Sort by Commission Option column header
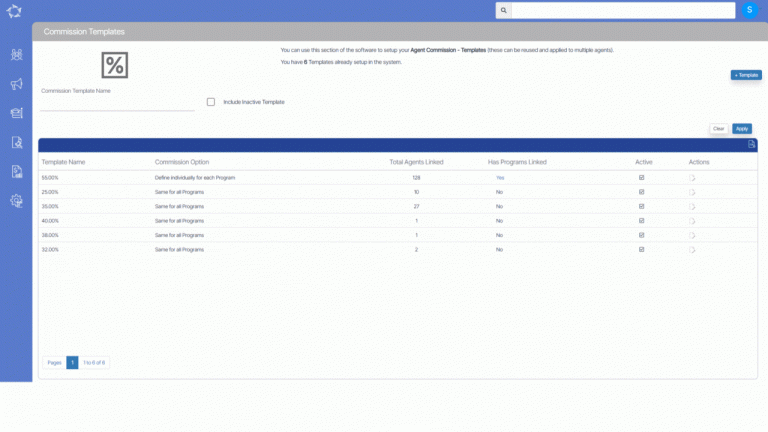Image resolution: width=768 pixels, height=432 pixels. click(182, 162)
